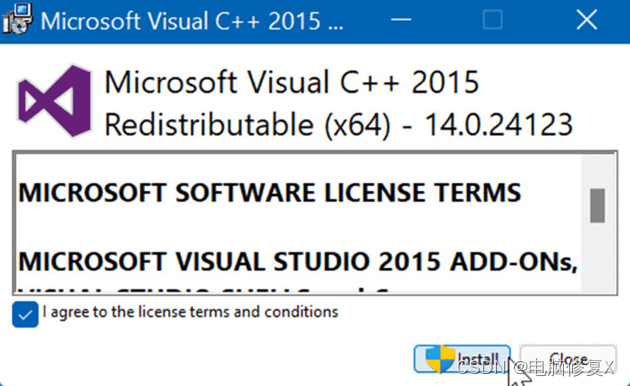Click the MICROSOFT SOFTWARE LICENSE TERMS heading
This screenshot has height=386, width=630.
coord(270,192)
